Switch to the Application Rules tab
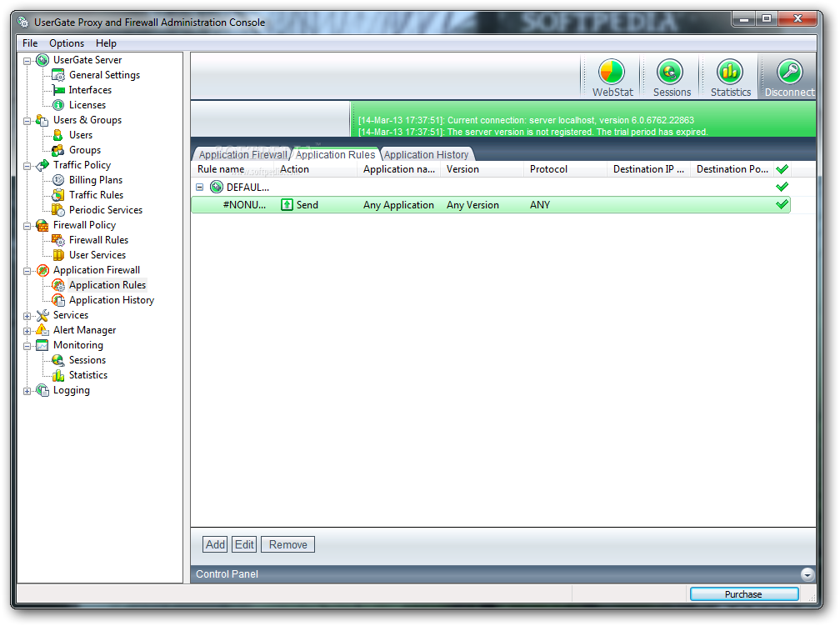This screenshot has width=840, height=626. click(x=335, y=154)
